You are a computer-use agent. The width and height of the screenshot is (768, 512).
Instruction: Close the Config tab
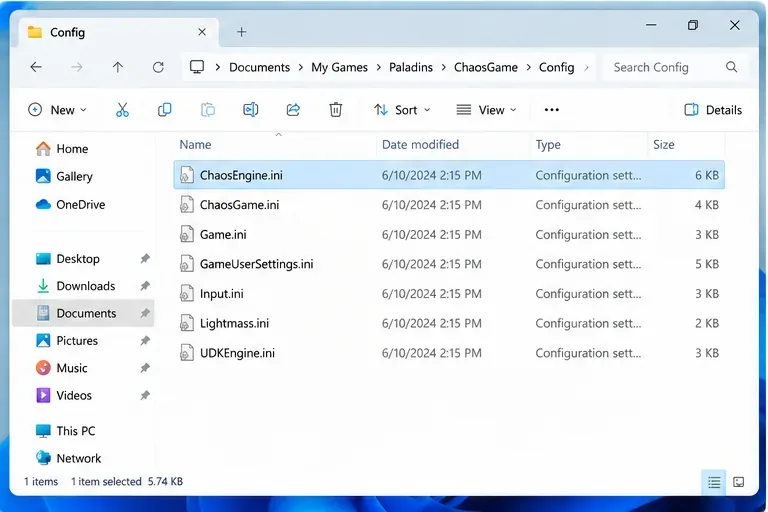pyautogui.click(x=202, y=32)
